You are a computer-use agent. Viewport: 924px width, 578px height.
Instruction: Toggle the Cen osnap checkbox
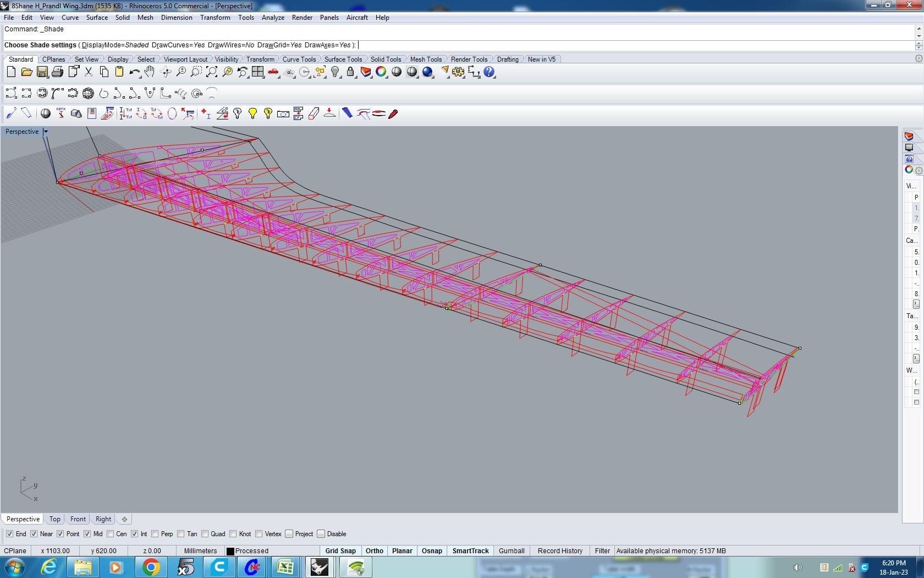[111, 534]
